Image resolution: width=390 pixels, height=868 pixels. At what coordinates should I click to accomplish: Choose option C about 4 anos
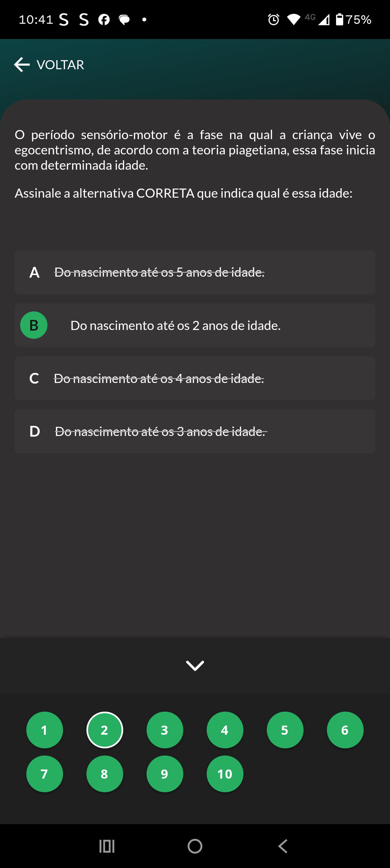(x=195, y=378)
